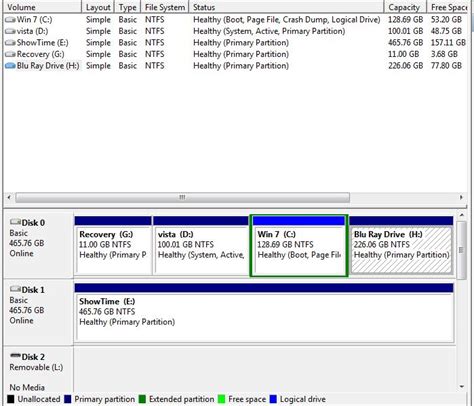
Task: Sort by the Volume column header
Action: point(42,7)
